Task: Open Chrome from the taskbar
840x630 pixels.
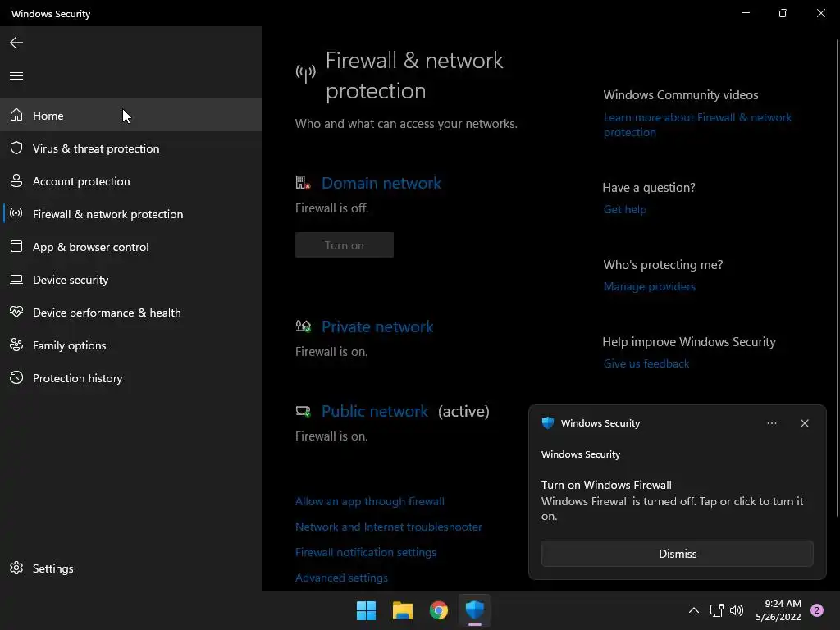Action: 439,610
